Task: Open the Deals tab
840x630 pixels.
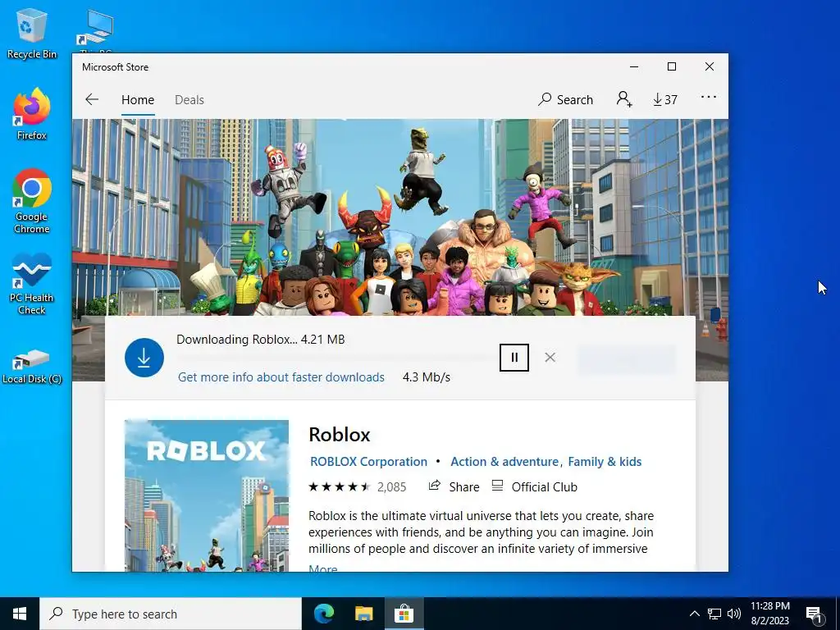Action: click(x=189, y=99)
